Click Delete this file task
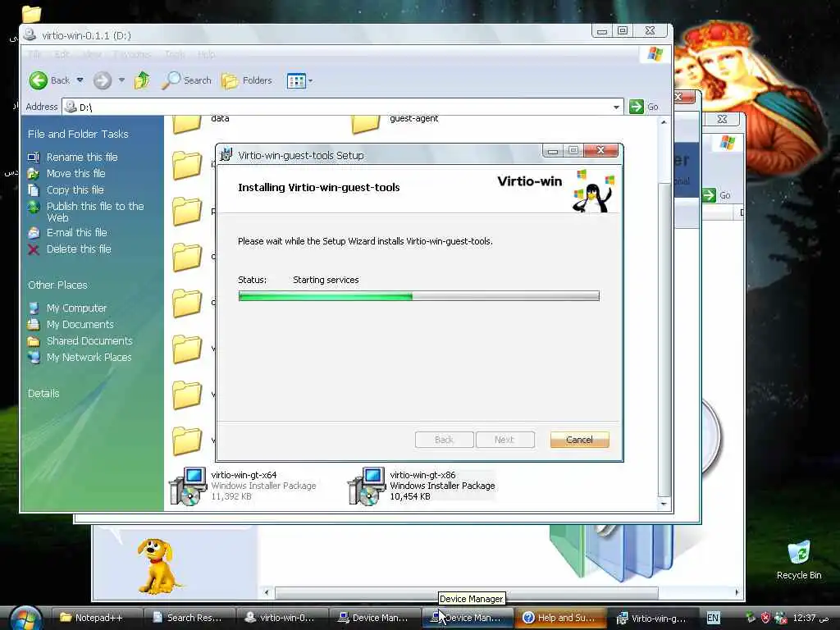840x630 pixels. (79, 249)
